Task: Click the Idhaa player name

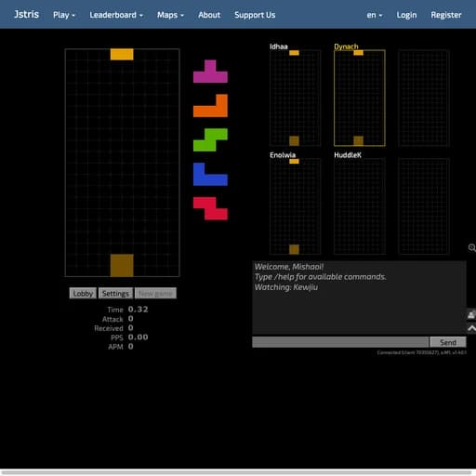Action: [x=279, y=46]
